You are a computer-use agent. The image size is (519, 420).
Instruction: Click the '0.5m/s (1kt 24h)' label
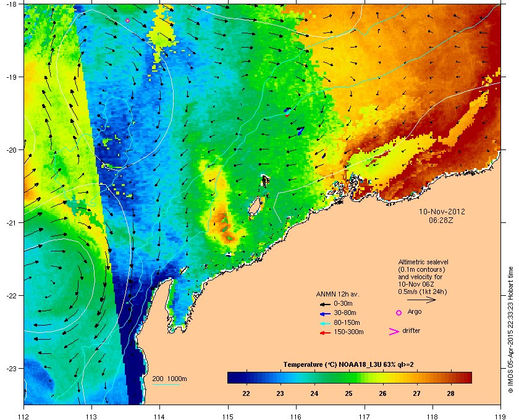[423, 292]
